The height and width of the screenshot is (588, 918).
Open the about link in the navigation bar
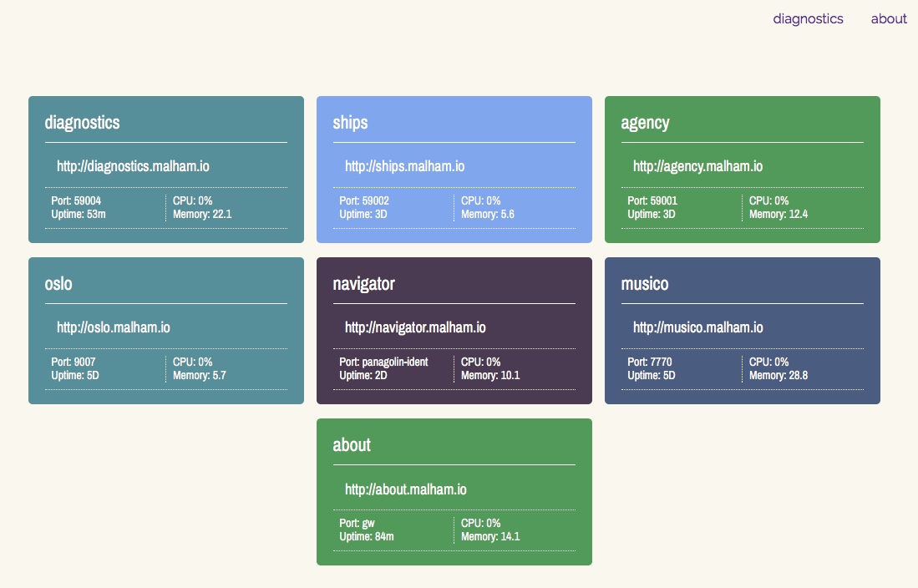tap(888, 18)
